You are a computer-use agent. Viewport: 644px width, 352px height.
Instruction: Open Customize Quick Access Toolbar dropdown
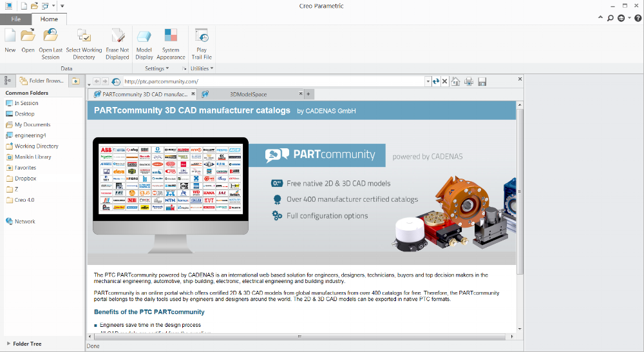(62, 6)
